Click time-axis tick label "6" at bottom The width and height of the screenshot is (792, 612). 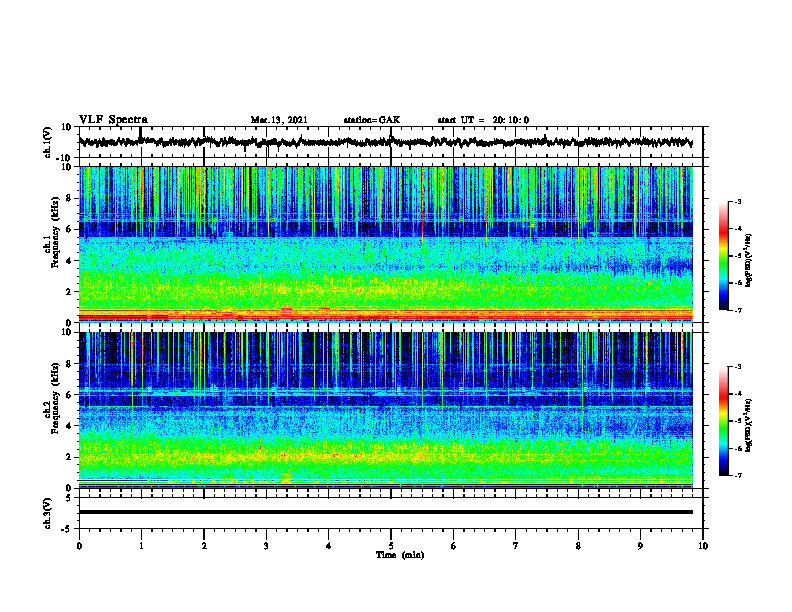coord(454,546)
